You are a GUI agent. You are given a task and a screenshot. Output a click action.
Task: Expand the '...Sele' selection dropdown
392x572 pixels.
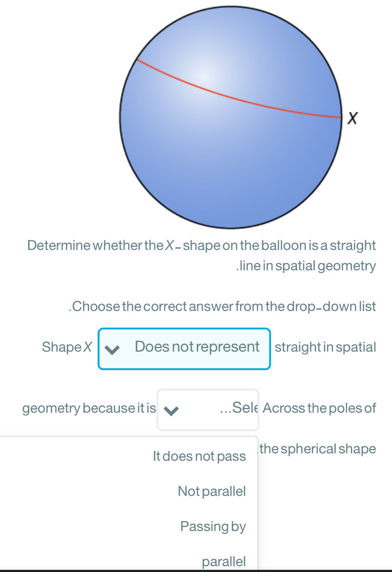208,410
